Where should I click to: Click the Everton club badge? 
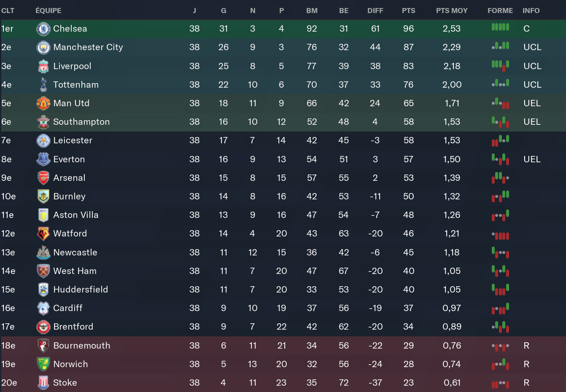[x=43, y=159]
